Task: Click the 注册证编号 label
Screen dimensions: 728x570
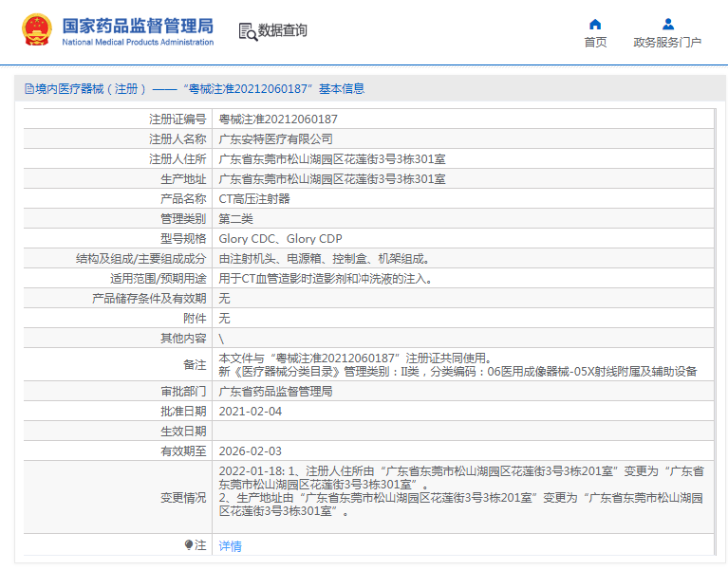Action: 177,120
